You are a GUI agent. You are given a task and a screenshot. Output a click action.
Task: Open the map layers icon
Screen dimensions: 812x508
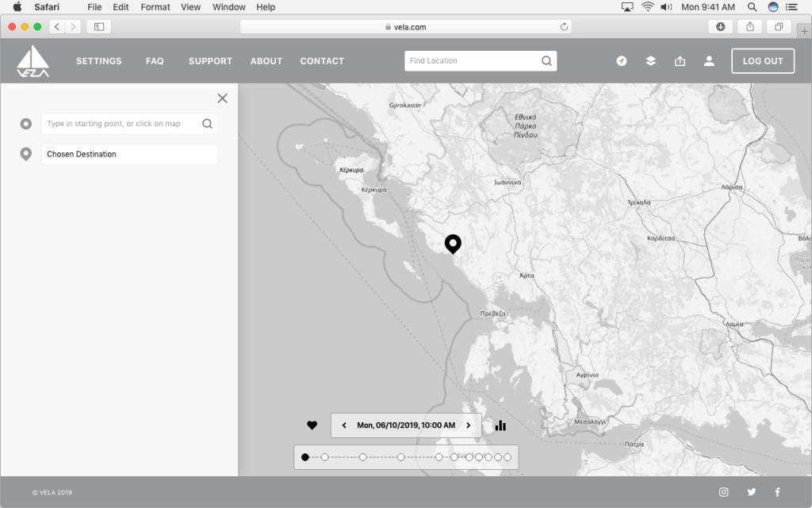coord(650,61)
